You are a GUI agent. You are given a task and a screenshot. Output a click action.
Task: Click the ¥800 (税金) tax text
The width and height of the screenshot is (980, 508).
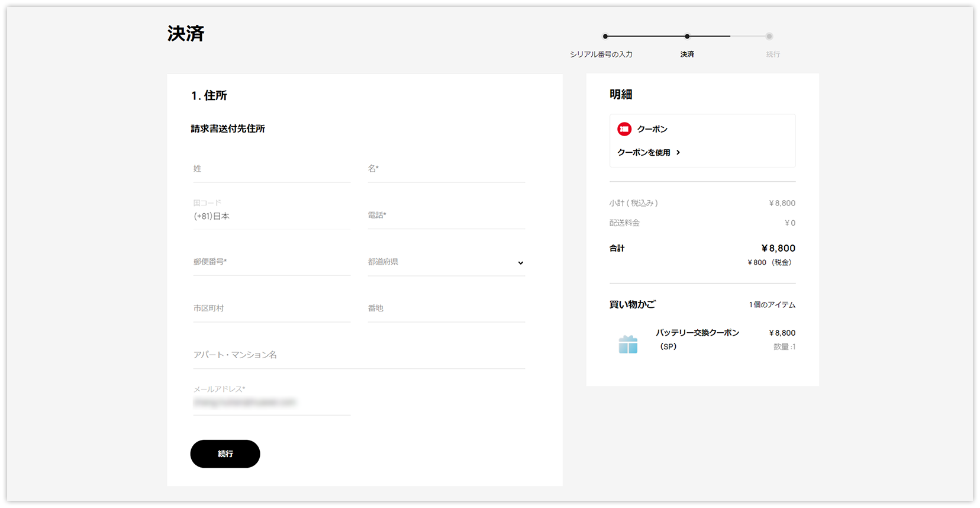click(770, 262)
